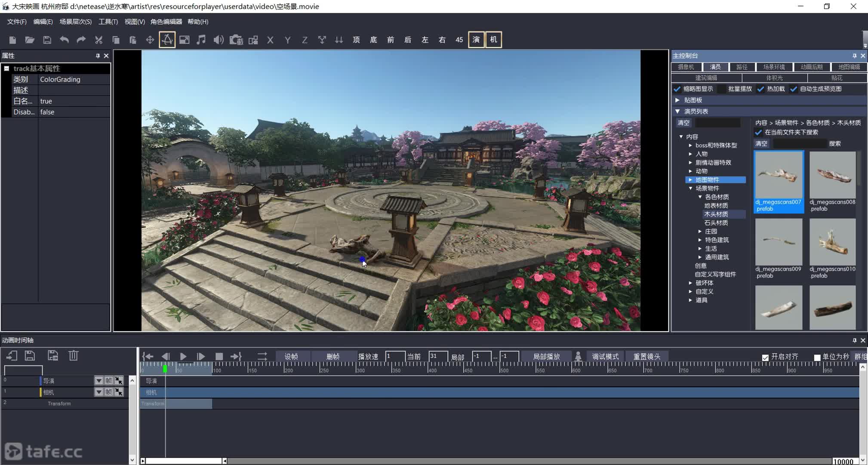Click the Cut scissors icon

pyautogui.click(x=98, y=40)
